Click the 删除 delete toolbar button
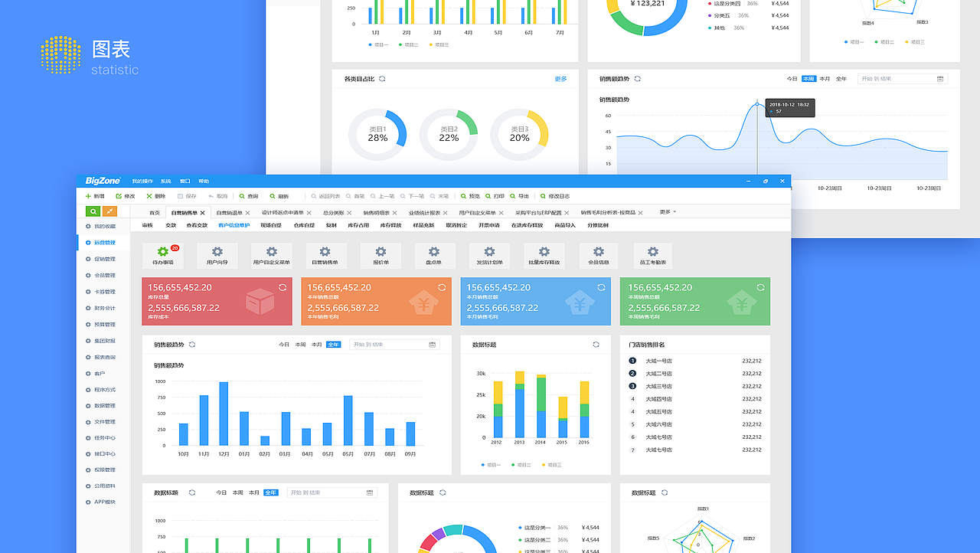 click(x=155, y=196)
